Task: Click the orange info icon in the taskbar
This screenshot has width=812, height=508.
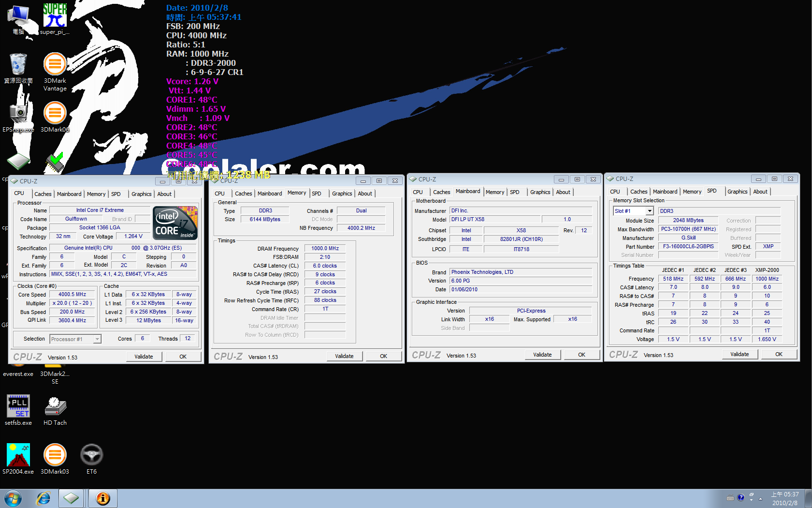Action: click(103, 498)
